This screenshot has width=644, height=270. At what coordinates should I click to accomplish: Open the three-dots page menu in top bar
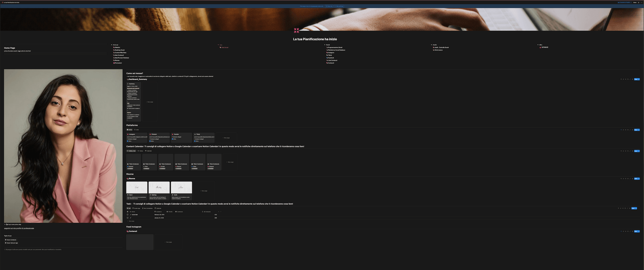[641, 2]
